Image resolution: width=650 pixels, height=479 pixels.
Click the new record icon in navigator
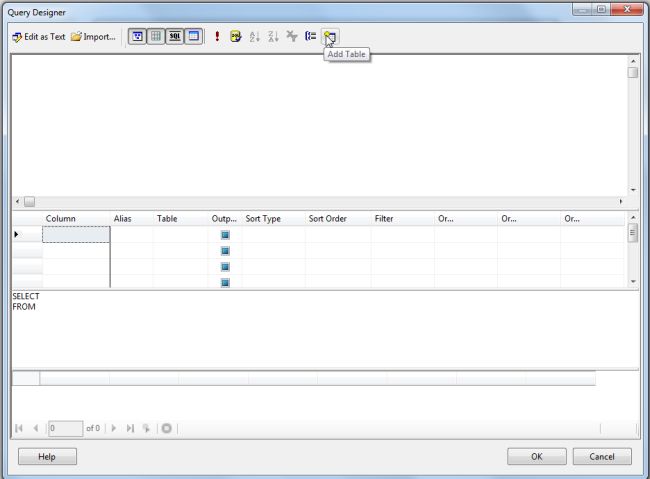click(146, 428)
